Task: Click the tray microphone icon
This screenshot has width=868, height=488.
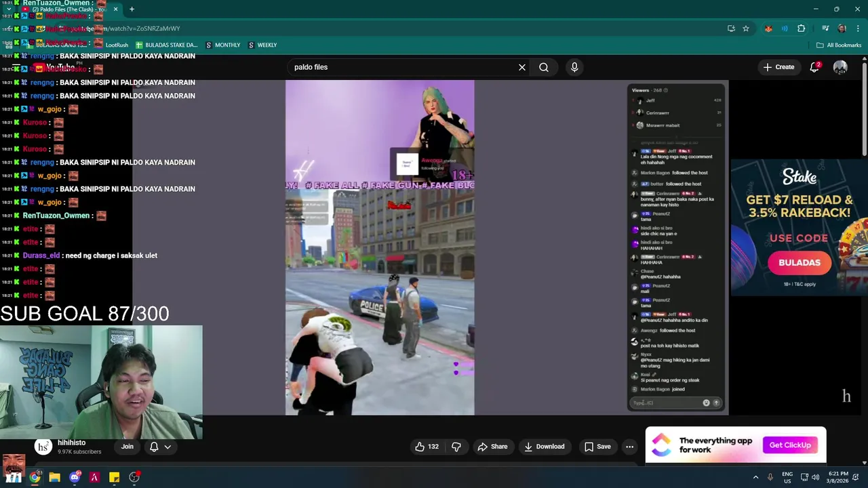Action: (770, 477)
